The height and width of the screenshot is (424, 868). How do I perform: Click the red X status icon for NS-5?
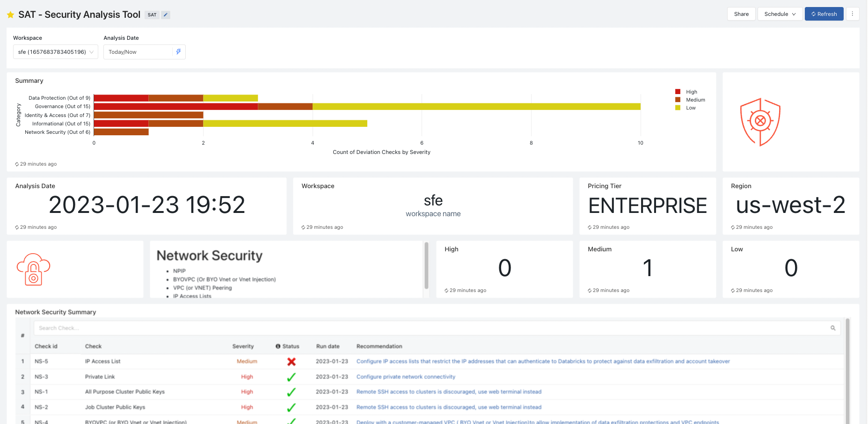coord(292,361)
